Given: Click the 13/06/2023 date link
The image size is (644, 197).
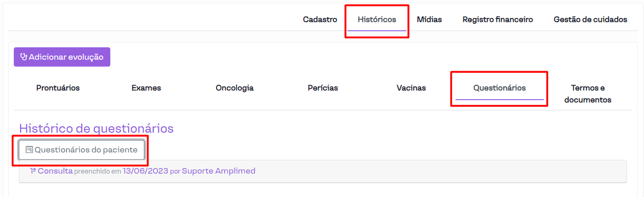Looking at the screenshot, I should point(145,171).
